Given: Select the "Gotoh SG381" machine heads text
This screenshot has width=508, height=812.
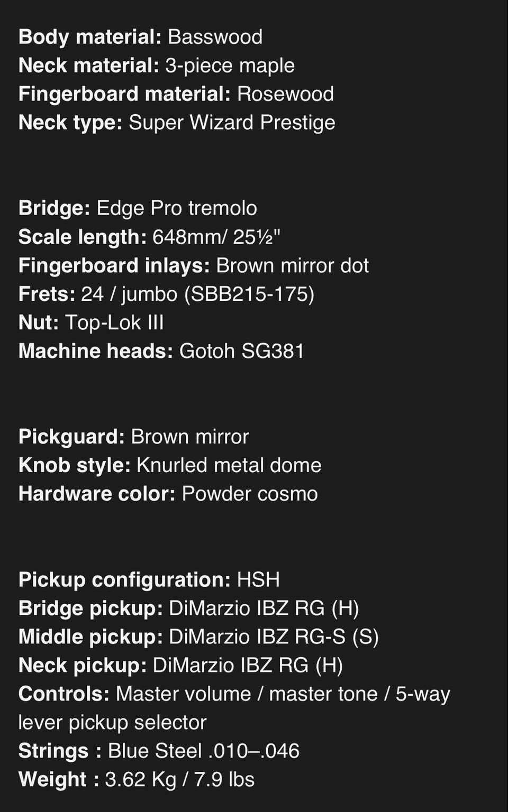Looking at the screenshot, I should (241, 351).
